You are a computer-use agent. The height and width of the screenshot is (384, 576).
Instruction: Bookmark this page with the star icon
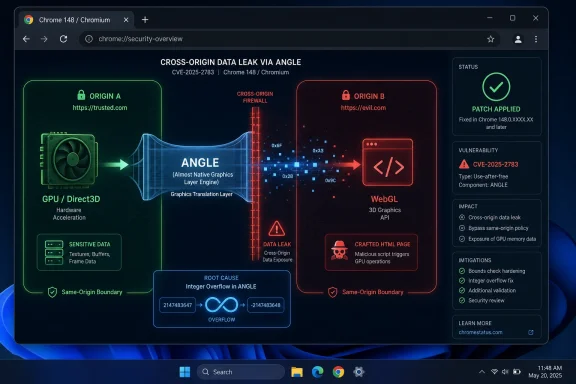490,39
